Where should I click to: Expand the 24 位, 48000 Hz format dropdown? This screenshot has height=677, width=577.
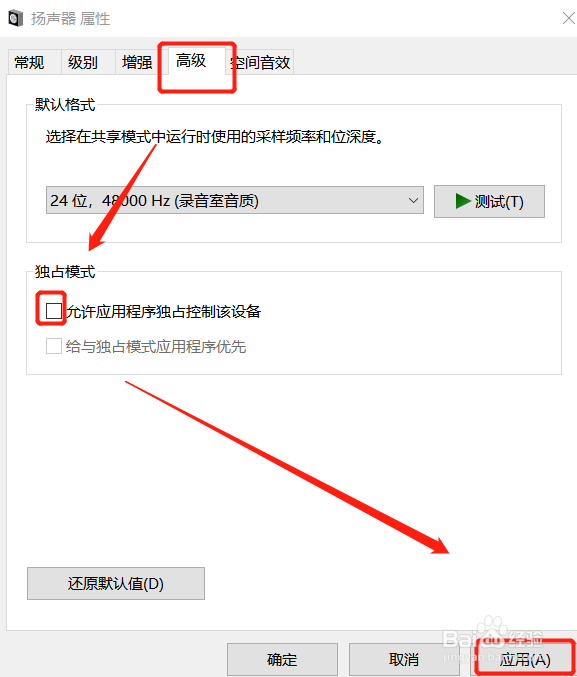coord(235,200)
